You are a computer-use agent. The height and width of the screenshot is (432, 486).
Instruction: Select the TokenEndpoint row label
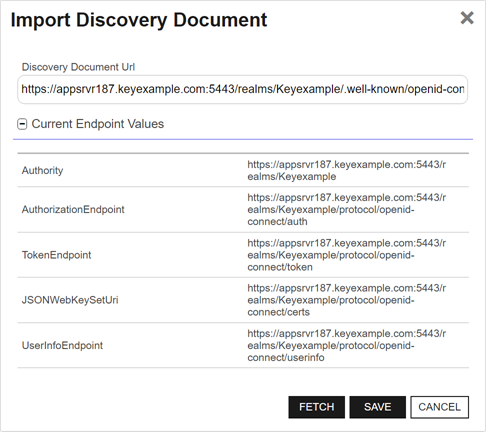(x=56, y=255)
